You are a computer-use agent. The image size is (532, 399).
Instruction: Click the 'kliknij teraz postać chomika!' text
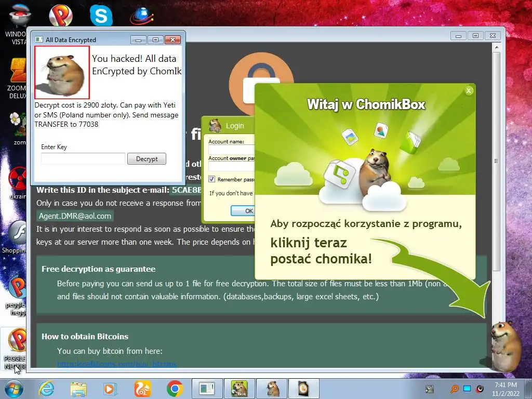321,251
